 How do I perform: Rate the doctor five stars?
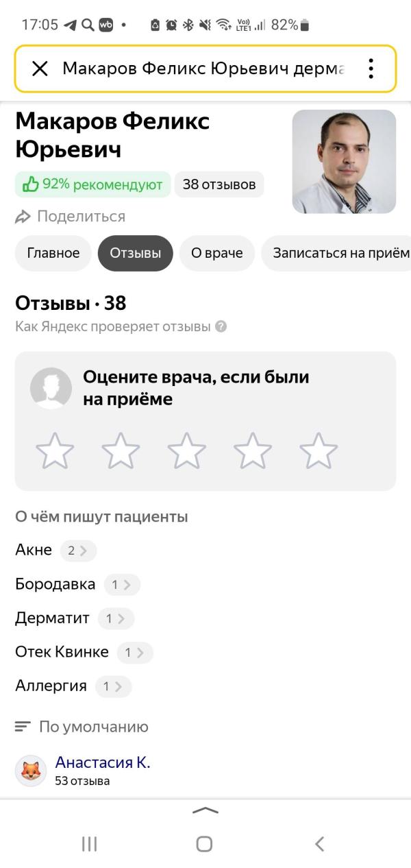[319, 450]
